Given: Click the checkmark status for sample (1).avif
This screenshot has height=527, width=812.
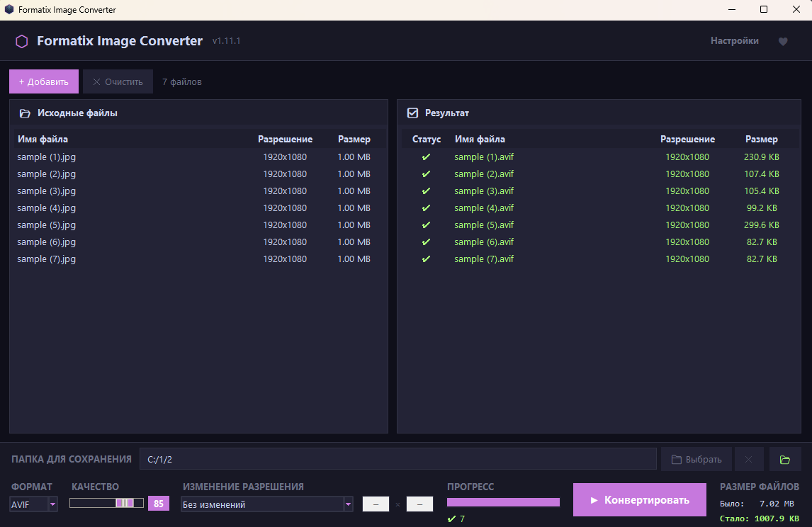Looking at the screenshot, I should click(x=427, y=157).
